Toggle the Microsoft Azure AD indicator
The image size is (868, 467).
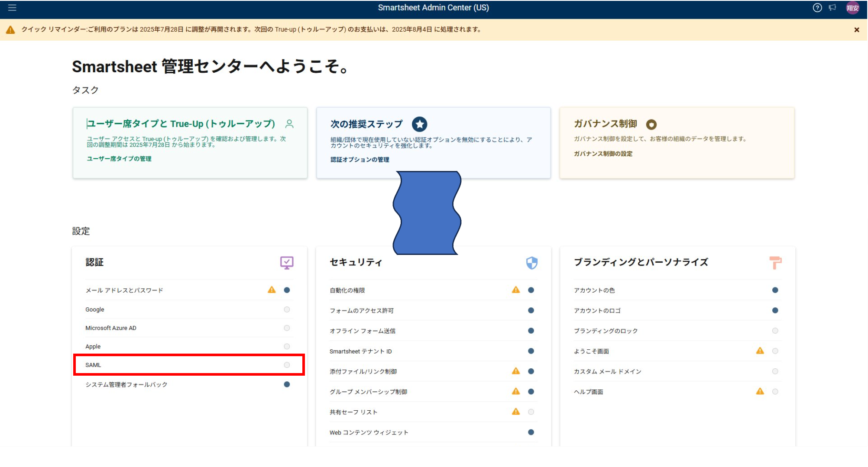point(287,328)
